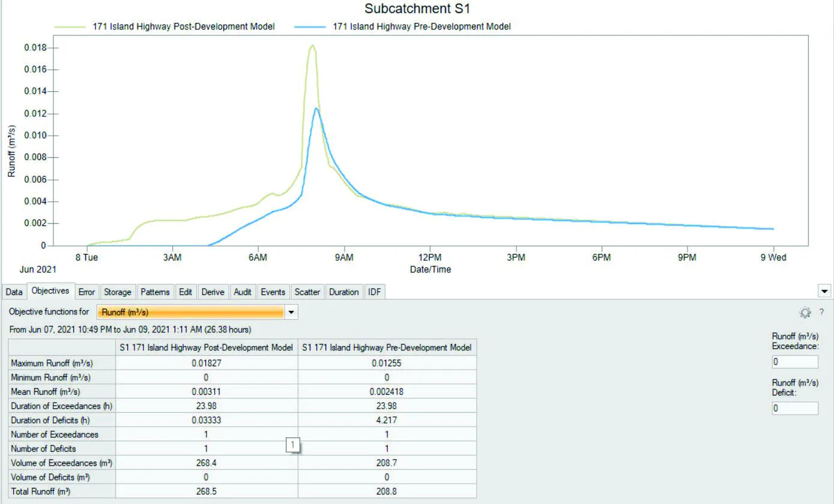Select the Derive tab

pos(213,292)
